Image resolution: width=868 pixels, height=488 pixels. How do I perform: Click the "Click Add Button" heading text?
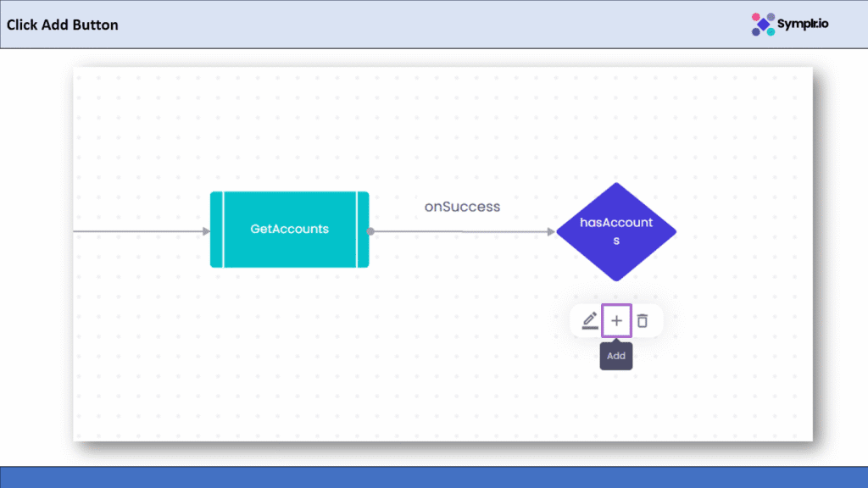[63, 25]
